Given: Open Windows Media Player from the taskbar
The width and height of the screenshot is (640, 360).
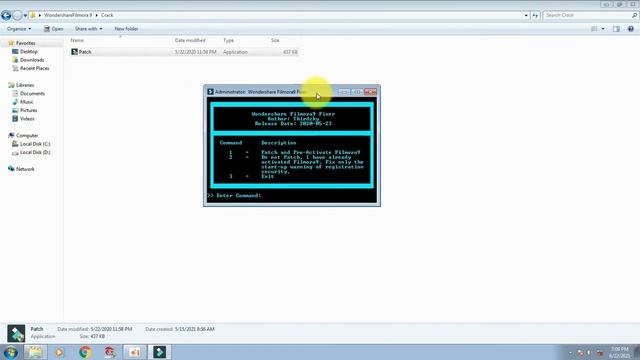Looking at the screenshot, I should [60, 352].
